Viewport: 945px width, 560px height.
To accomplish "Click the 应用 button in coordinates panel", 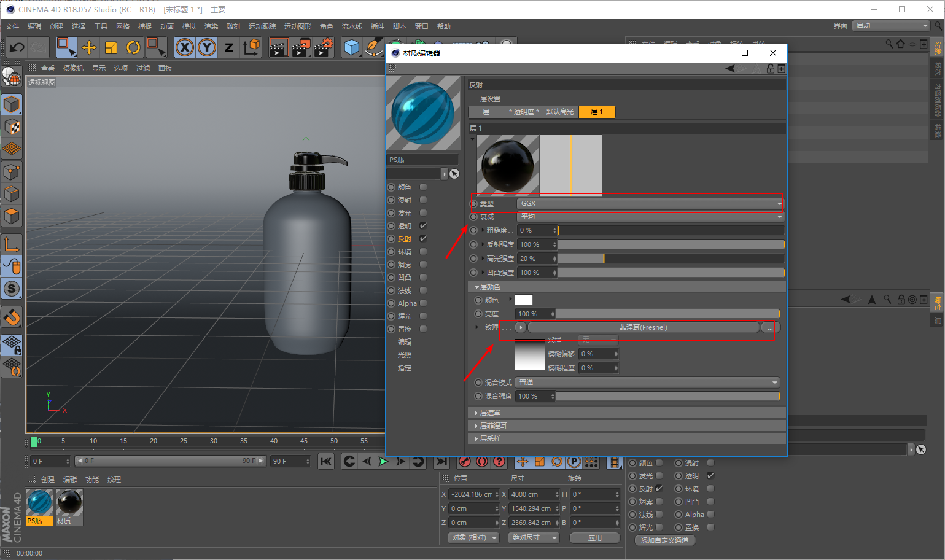I will tap(594, 538).
